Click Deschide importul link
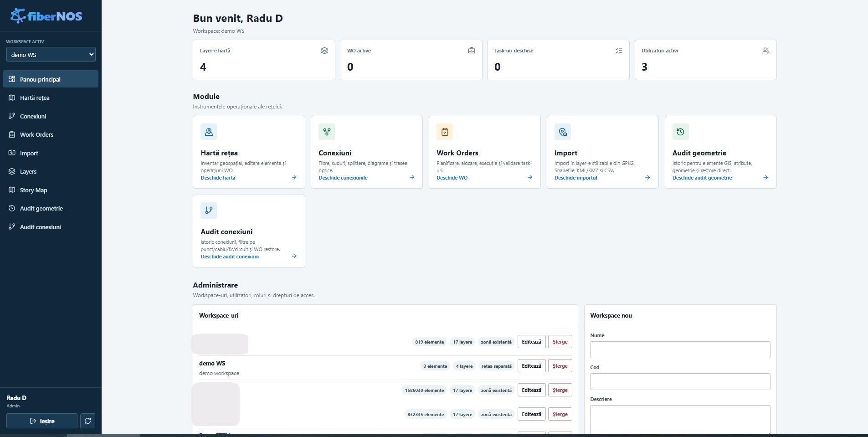 [x=576, y=178]
